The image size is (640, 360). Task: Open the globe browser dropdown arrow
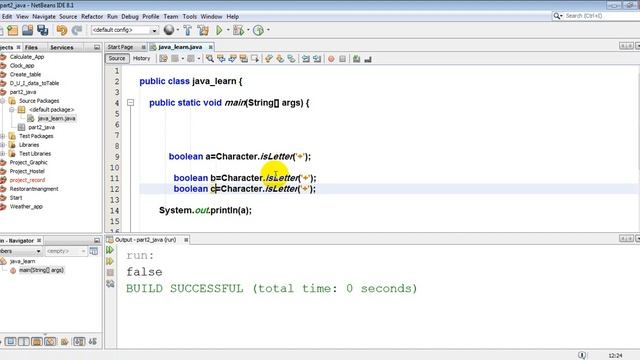(x=178, y=30)
